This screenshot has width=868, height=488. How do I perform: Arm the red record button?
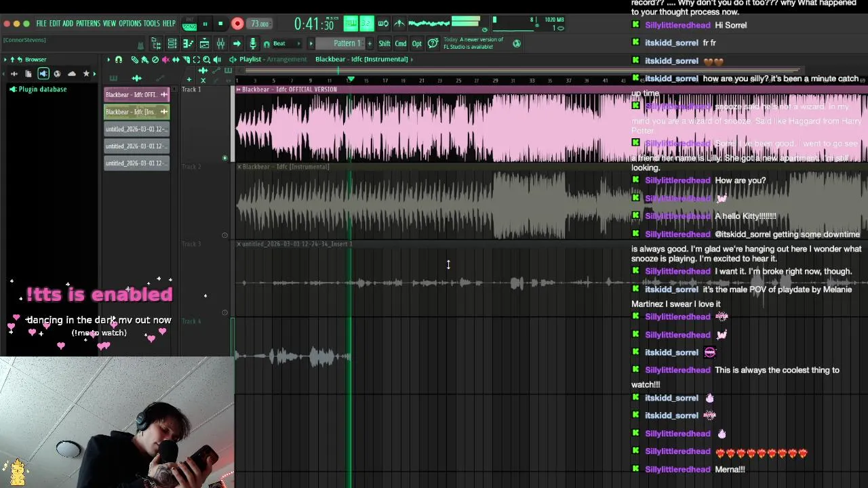point(237,24)
